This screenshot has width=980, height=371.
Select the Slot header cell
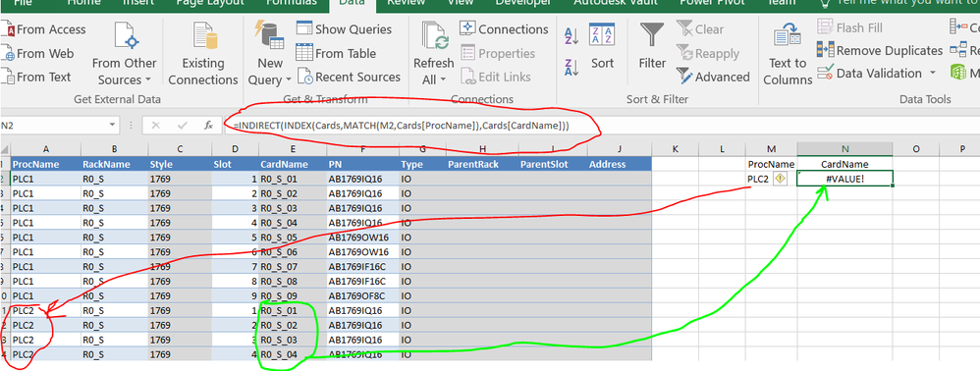[235, 164]
